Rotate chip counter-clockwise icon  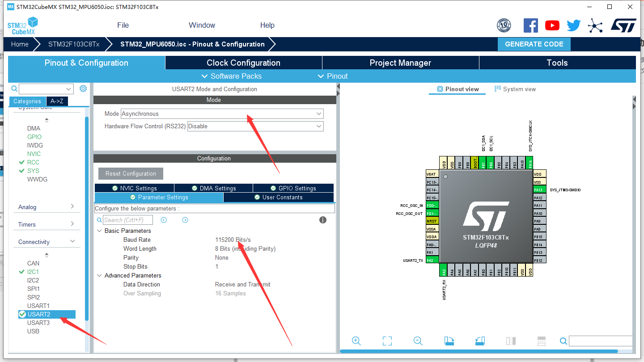click(480, 341)
